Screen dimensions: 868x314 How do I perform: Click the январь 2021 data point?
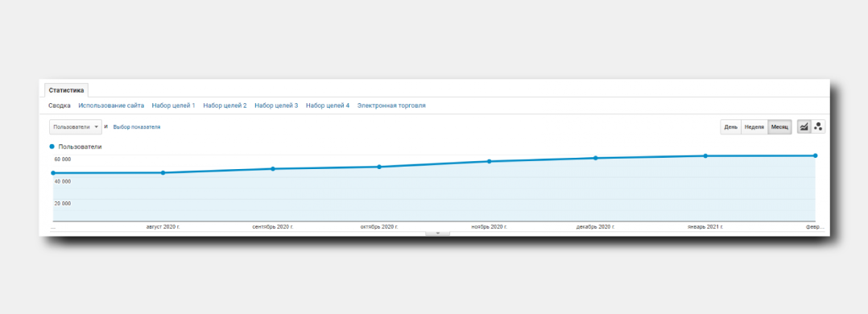(706, 156)
